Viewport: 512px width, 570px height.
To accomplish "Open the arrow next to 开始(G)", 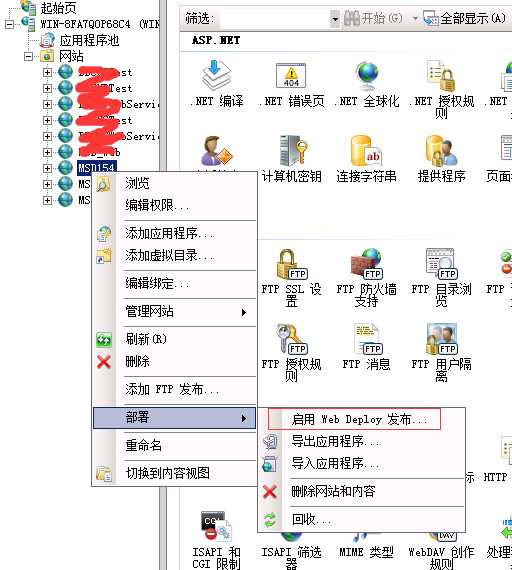I will click(415, 18).
